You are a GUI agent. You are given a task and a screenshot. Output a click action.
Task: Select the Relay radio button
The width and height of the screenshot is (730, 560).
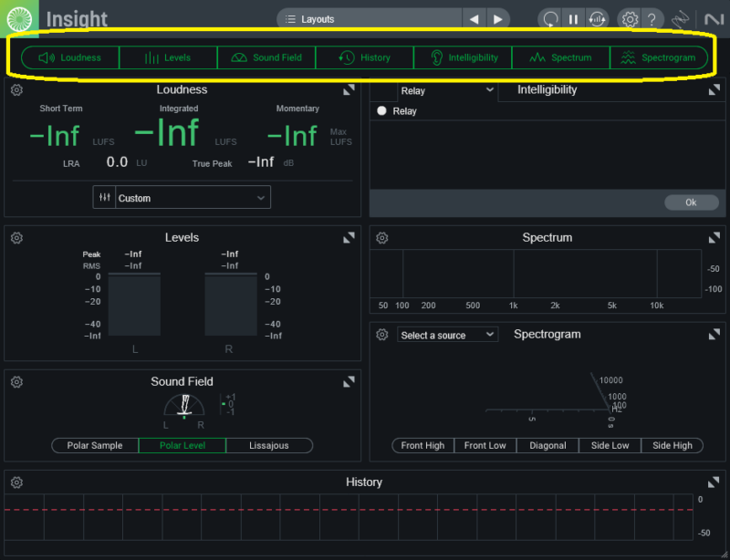pyautogui.click(x=382, y=111)
